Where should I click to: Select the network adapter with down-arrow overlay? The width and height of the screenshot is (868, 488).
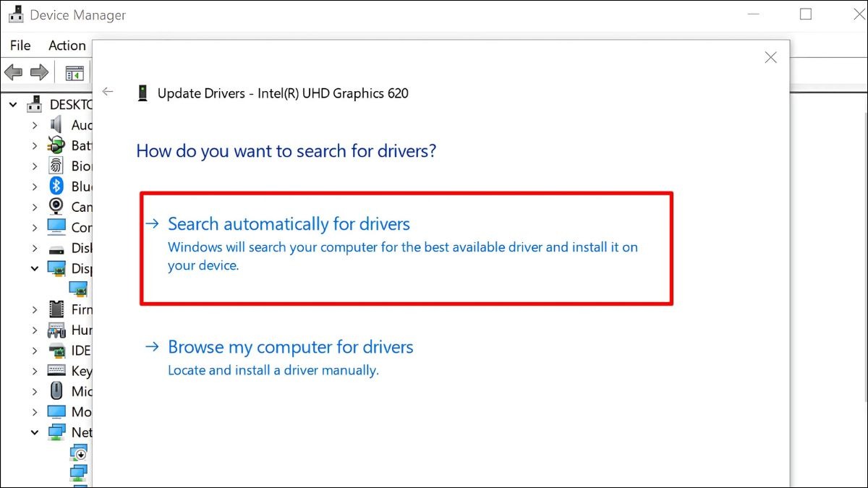pos(78,453)
